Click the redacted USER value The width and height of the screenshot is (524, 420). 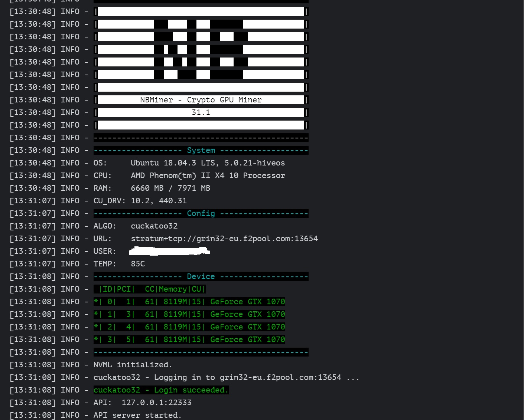[169, 251]
